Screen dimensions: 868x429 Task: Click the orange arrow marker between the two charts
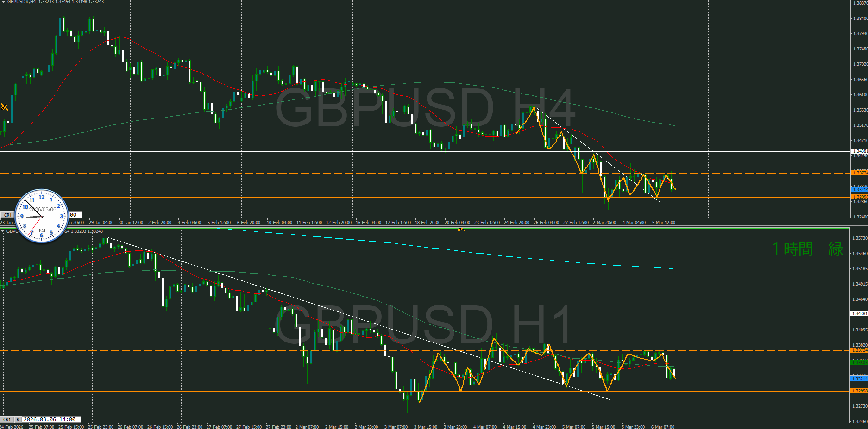click(x=461, y=228)
